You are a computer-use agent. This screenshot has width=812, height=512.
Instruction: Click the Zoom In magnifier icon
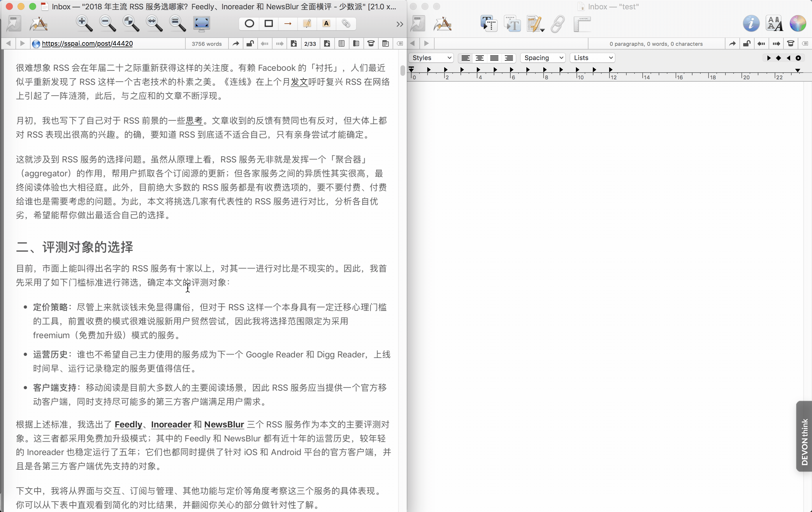(84, 24)
